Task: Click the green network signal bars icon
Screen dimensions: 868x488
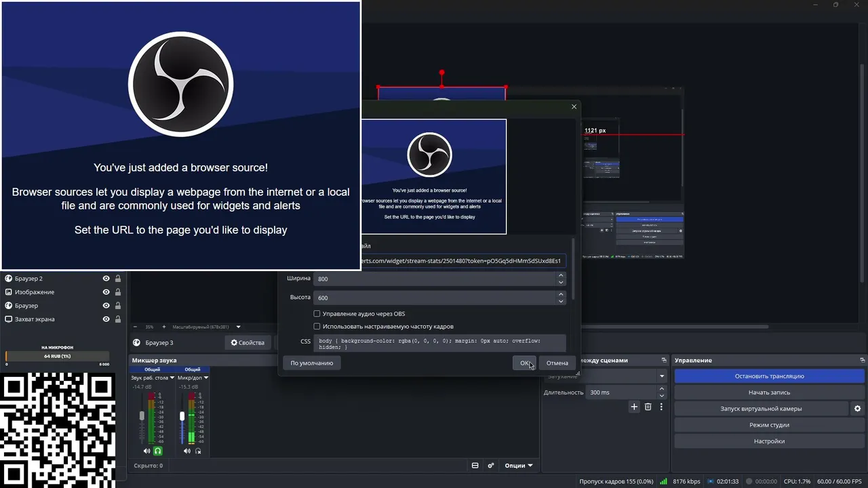Action: [663, 481]
